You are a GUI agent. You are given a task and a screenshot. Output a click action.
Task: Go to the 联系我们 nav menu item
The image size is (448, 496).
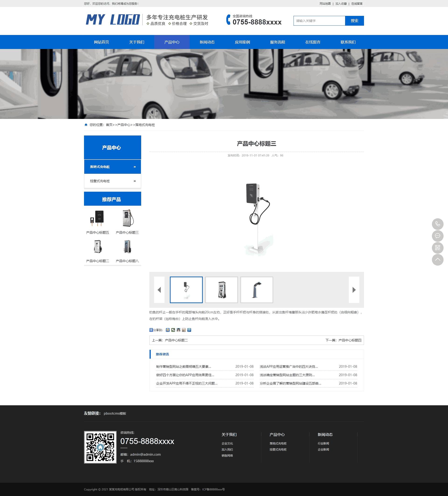348,42
